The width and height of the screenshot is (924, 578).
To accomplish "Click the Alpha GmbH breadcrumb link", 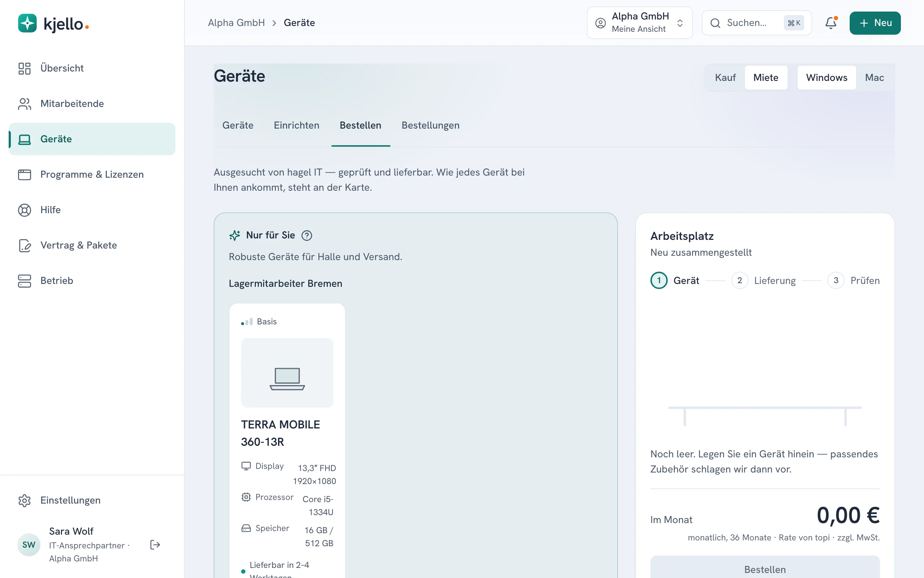I will [236, 23].
